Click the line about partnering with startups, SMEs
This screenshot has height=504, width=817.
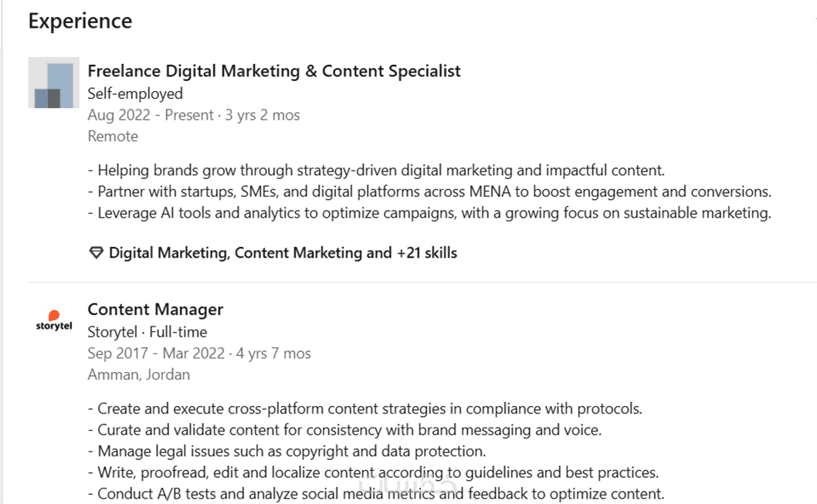[x=429, y=191]
